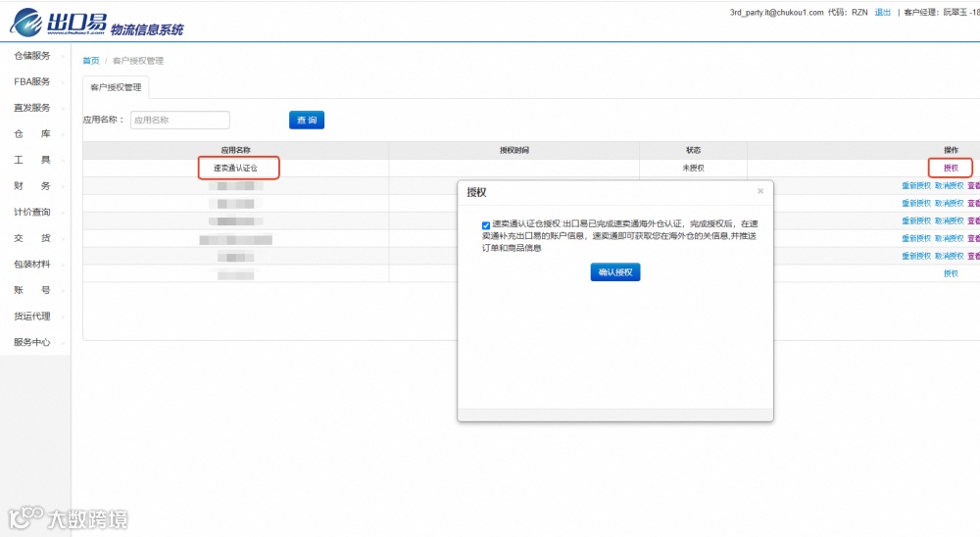
Task: Click the 未授权 status cell
Action: click(693, 168)
